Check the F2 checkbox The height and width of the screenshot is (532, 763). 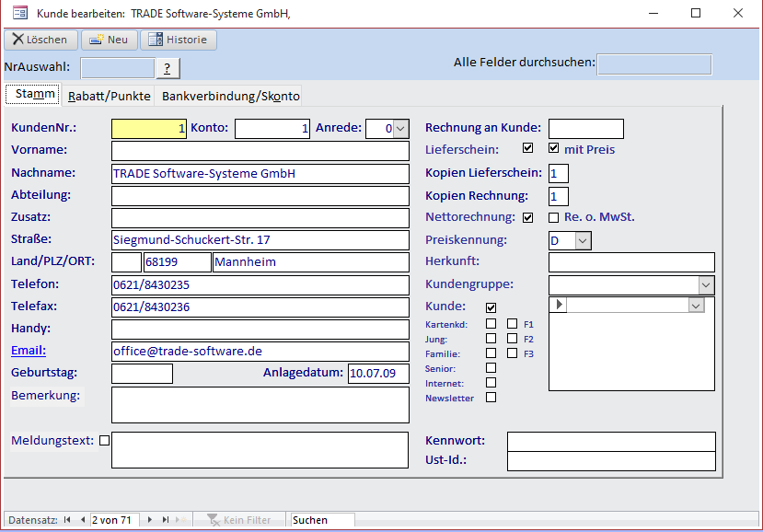click(512, 339)
